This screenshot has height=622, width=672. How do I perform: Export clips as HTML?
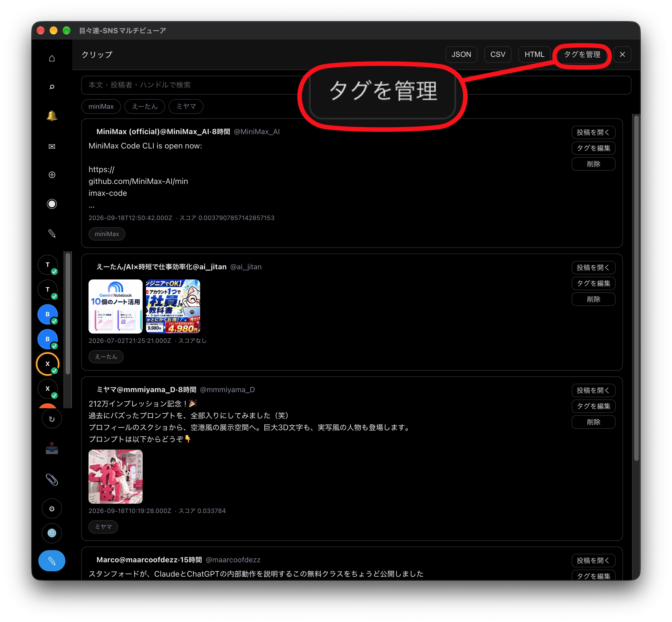click(534, 55)
